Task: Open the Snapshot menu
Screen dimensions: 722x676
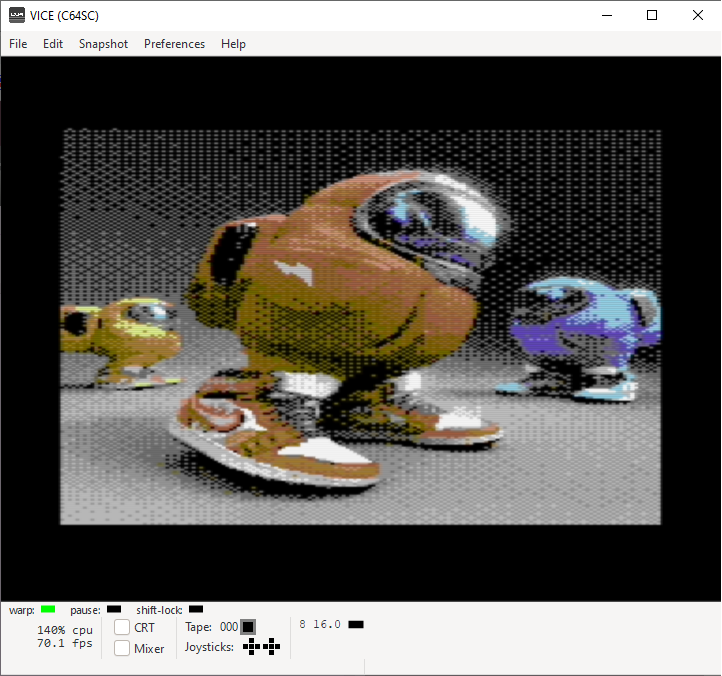Action: click(103, 44)
